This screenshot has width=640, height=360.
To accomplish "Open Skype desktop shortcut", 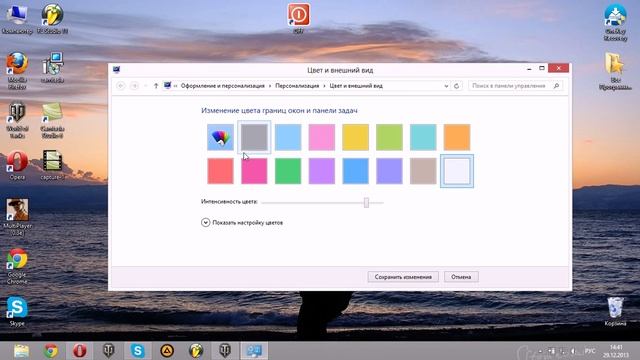I will [x=17, y=312].
